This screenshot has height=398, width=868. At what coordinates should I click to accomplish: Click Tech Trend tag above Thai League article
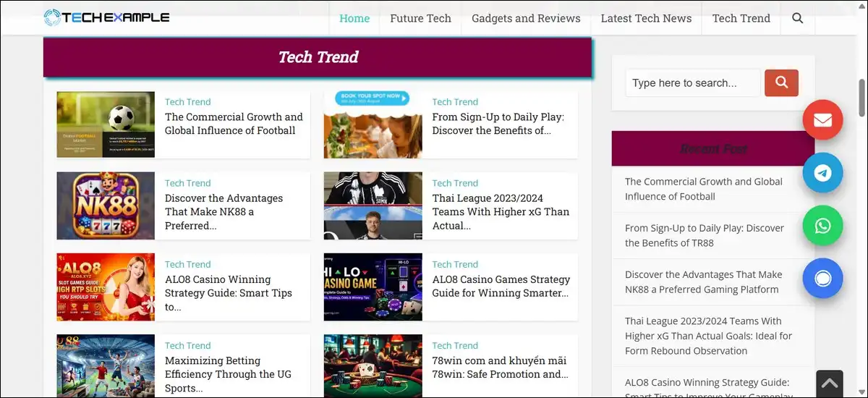pos(455,183)
